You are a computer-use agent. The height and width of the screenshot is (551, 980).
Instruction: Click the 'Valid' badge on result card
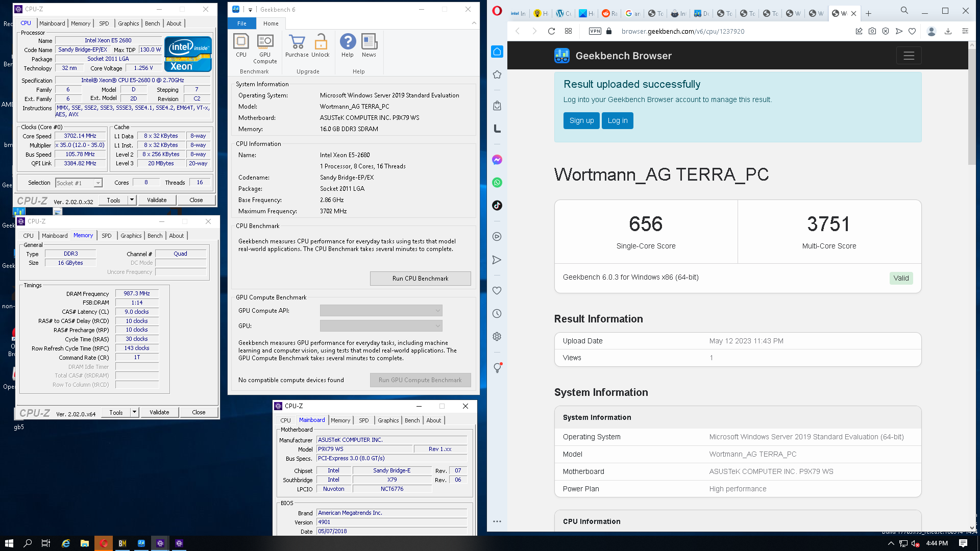pos(901,278)
